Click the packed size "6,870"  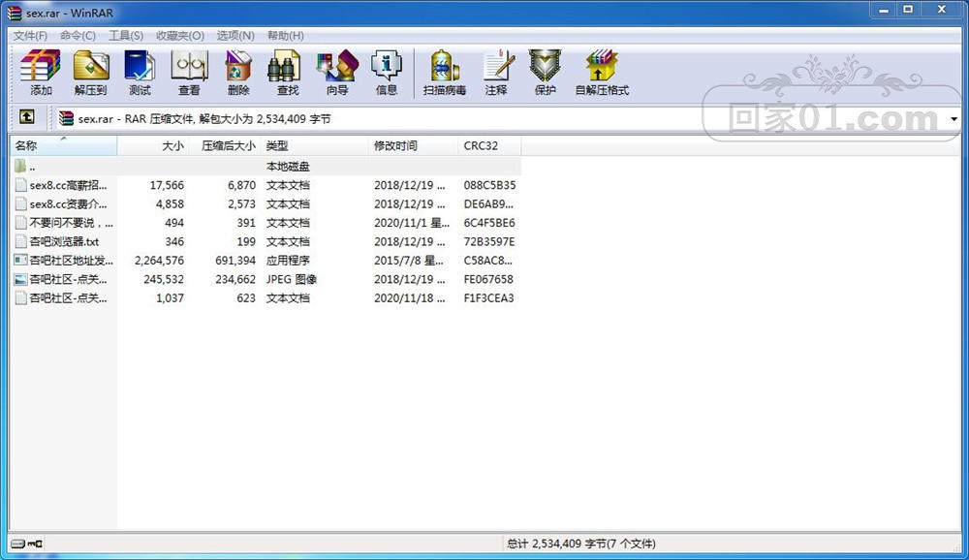click(241, 185)
